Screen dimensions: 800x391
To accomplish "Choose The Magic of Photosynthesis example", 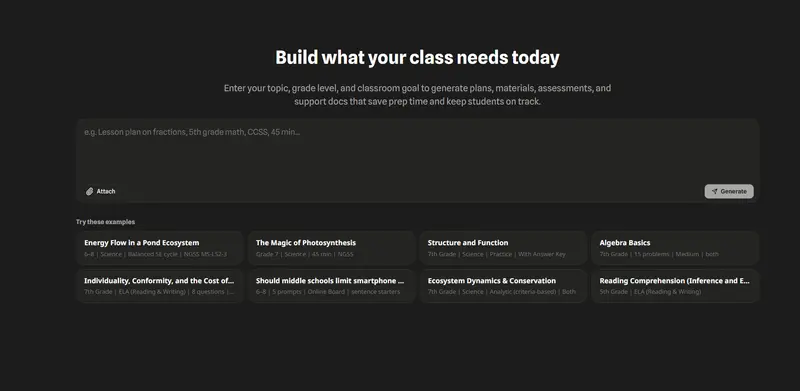I will [x=332, y=248].
